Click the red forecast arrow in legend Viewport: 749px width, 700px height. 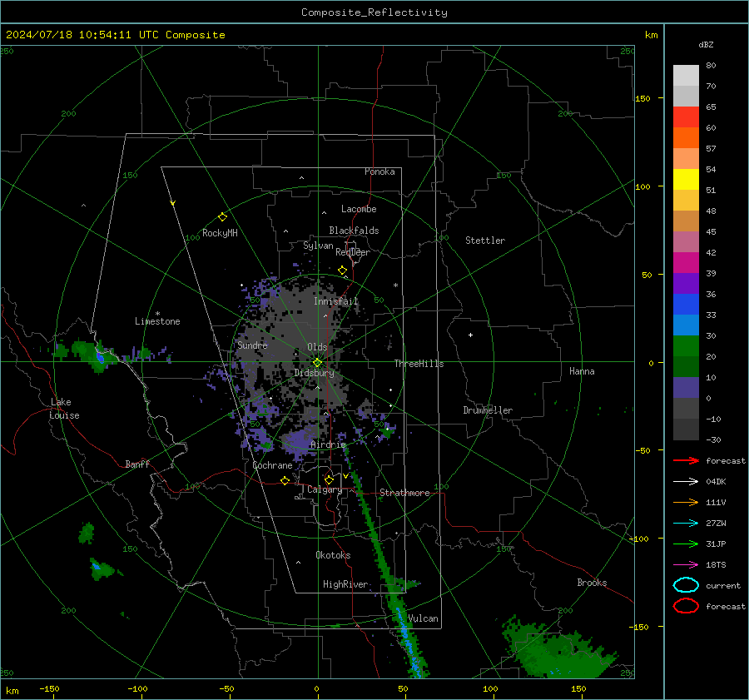pyautogui.click(x=686, y=460)
